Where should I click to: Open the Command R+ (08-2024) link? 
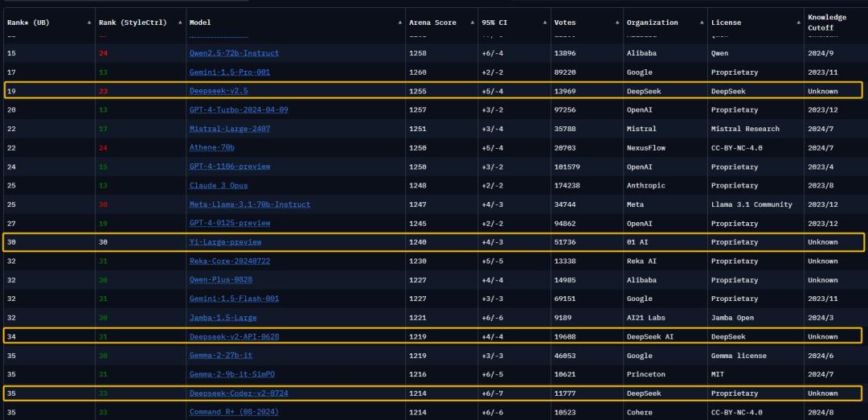(x=234, y=412)
